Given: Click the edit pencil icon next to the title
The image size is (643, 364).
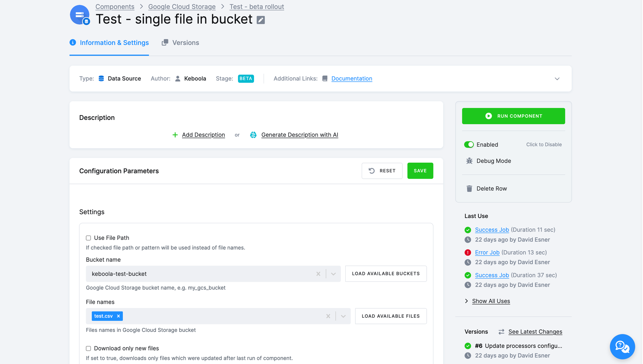Looking at the screenshot, I should tap(260, 20).
